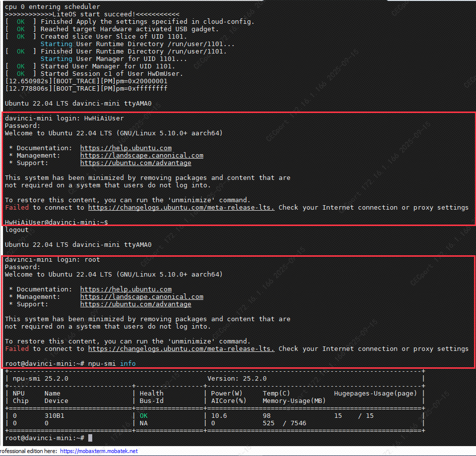Open the landscape.canonical.com link under root login
The width and height of the screenshot is (476, 456).
142,297
